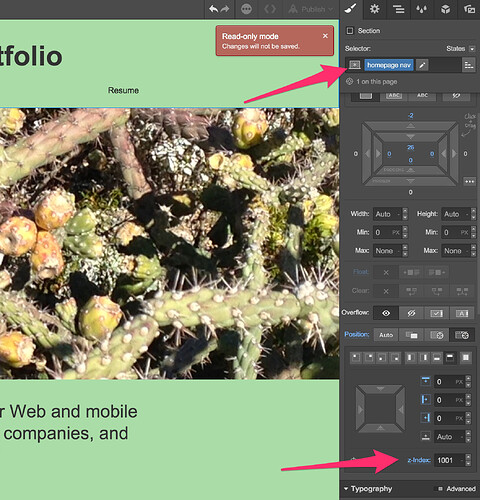Open the Symbols cube icon
Screen dimensions: 480x500
446,9
